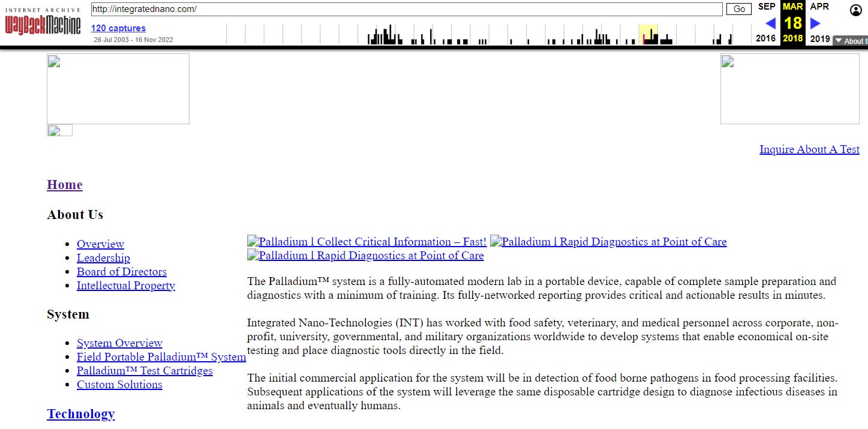
Task: Open the 120 captures link
Action: [118, 28]
